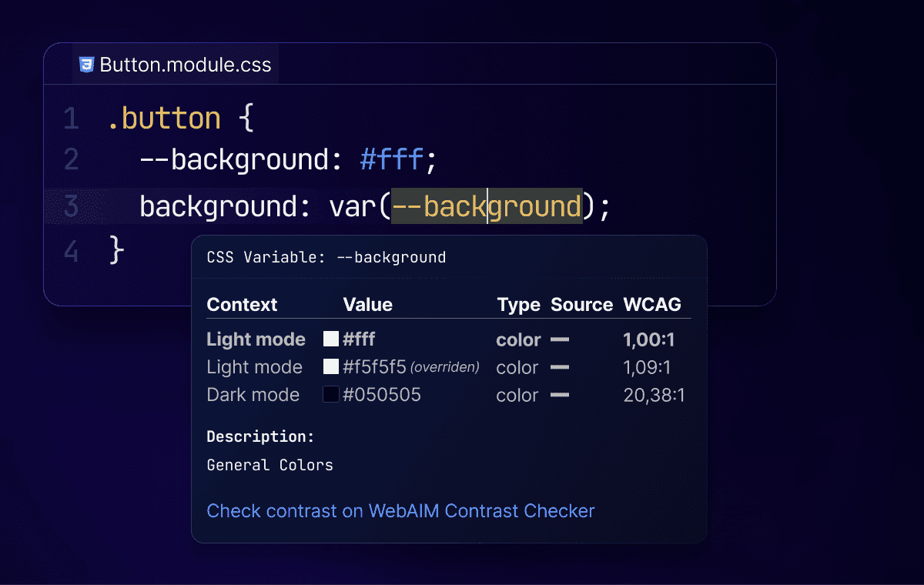
Task: Click the #fff value on line 2
Action: point(391,160)
